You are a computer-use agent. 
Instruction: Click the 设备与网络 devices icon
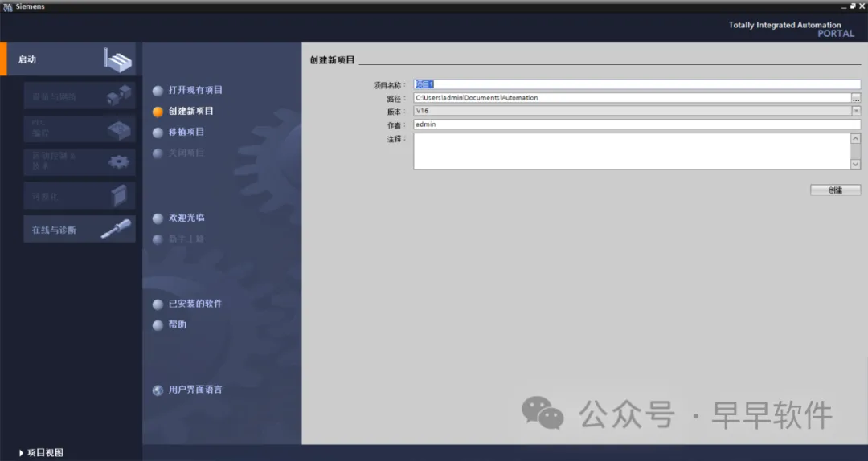[x=119, y=96]
